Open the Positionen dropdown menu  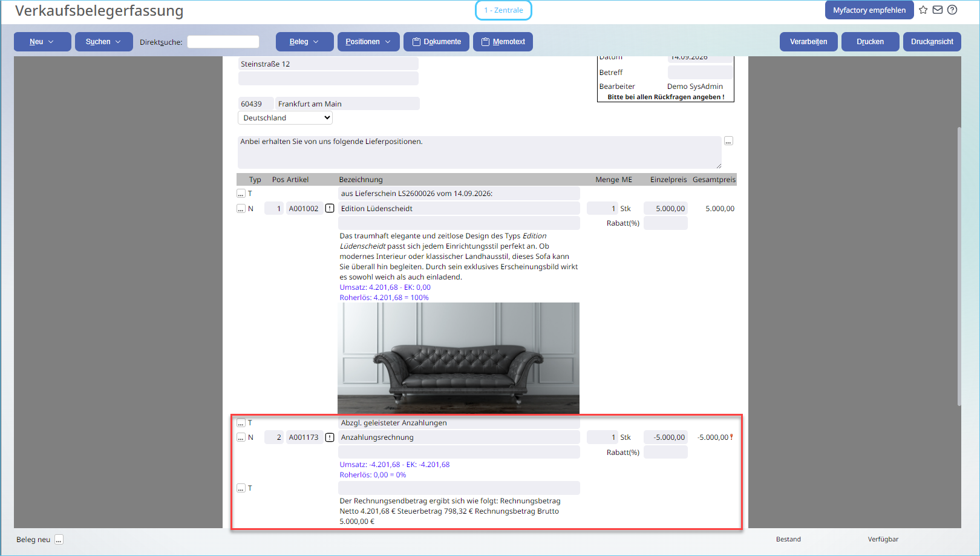coord(368,42)
